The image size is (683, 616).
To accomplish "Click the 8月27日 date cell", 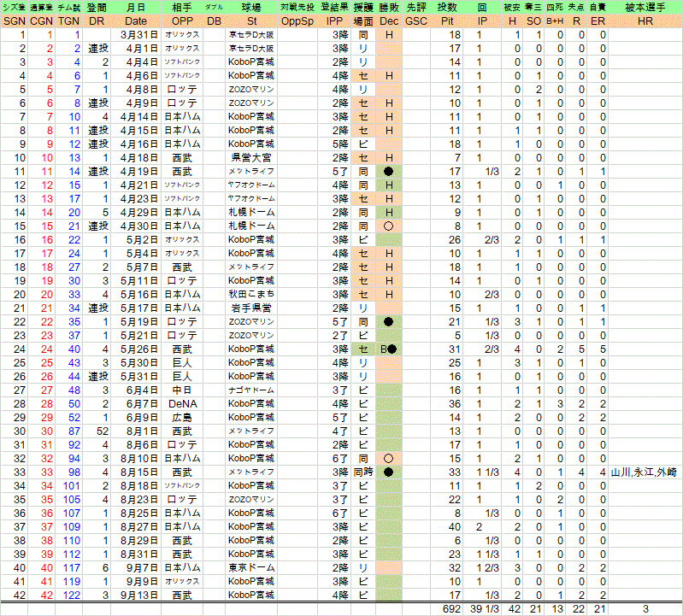I will click(x=136, y=527).
